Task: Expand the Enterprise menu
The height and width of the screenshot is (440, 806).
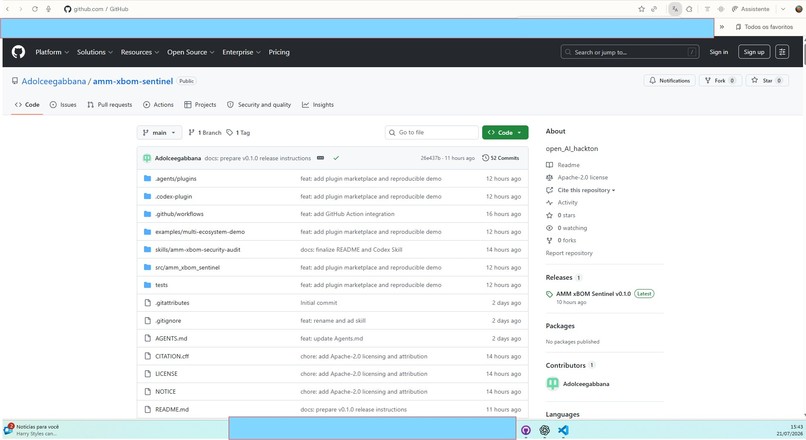Action: pos(241,52)
